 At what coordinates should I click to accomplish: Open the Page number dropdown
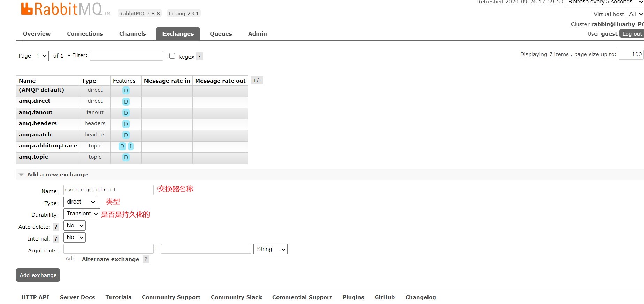41,56
